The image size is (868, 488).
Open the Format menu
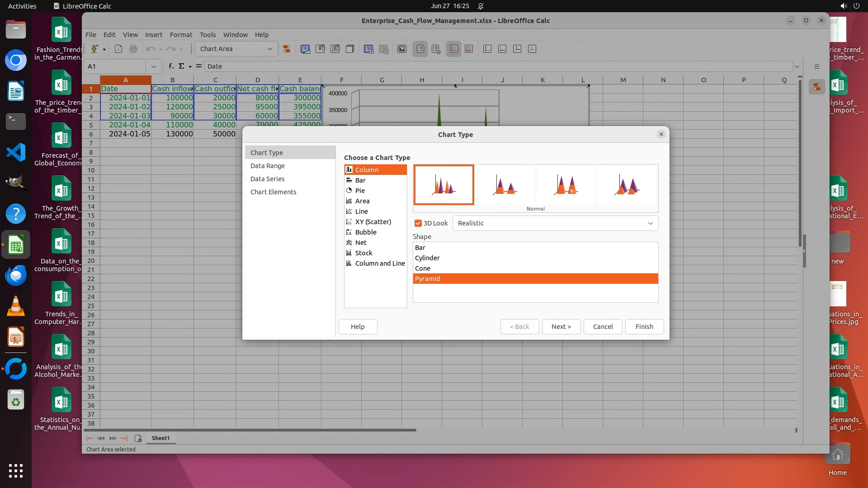pyautogui.click(x=181, y=35)
